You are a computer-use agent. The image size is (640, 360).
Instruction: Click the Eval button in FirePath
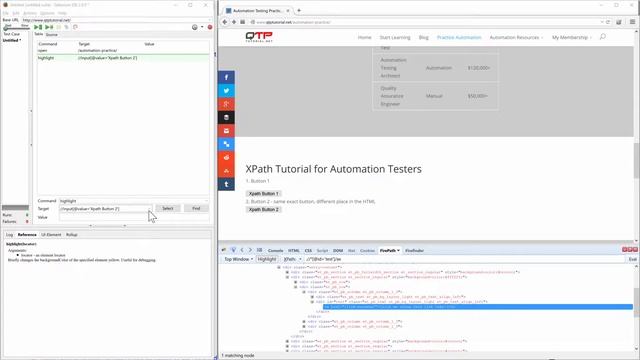[632, 259]
